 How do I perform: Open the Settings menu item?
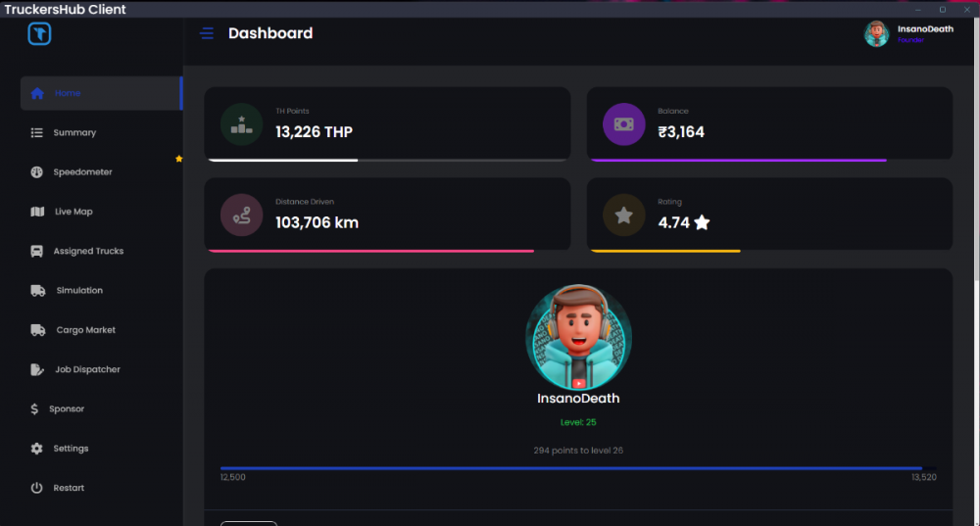click(60, 449)
